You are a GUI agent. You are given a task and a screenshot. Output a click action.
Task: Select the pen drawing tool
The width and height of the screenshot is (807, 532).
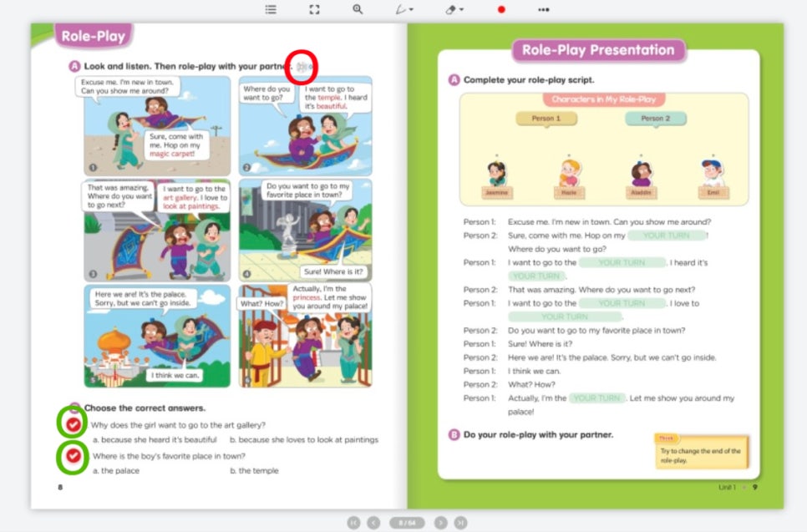(x=400, y=9)
